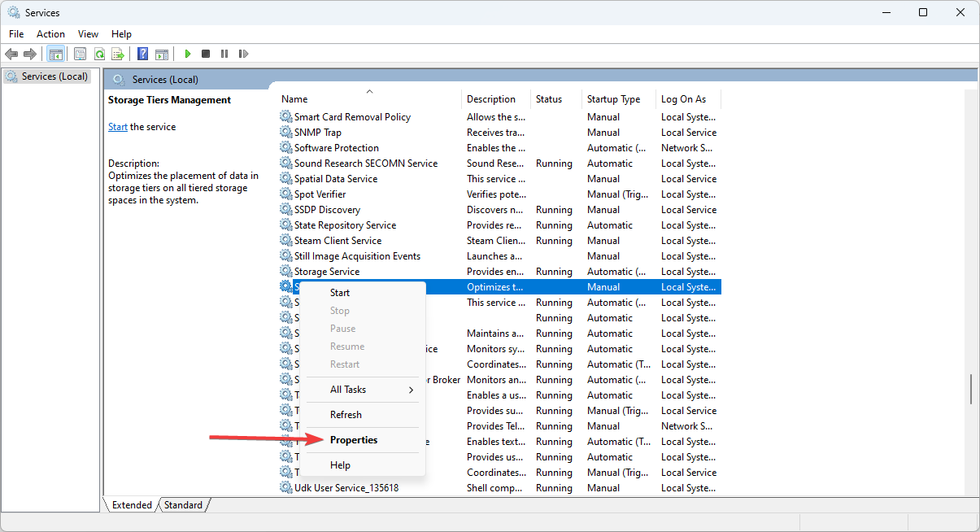The image size is (980, 532).
Task: Select Start in the context menu
Action: coord(340,293)
